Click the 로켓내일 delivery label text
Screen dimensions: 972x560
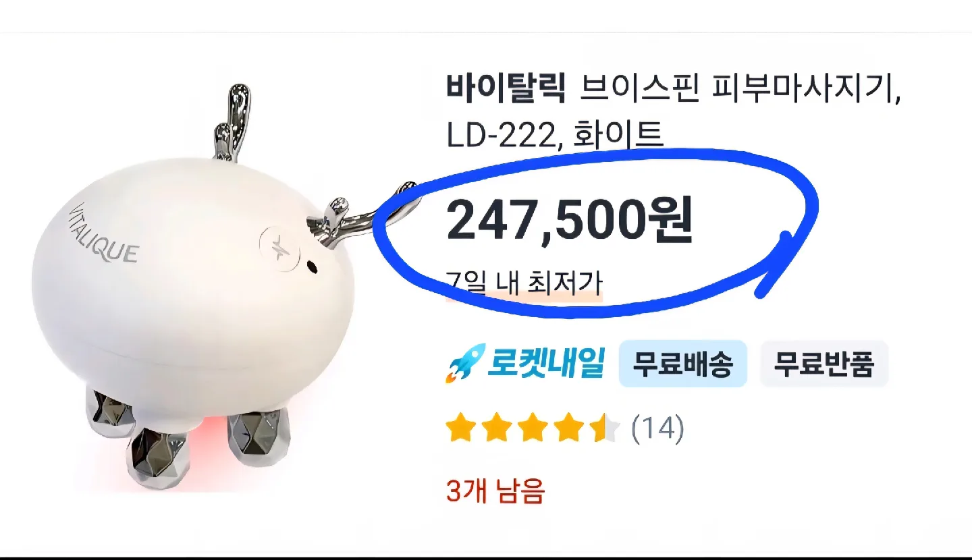point(546,364)
